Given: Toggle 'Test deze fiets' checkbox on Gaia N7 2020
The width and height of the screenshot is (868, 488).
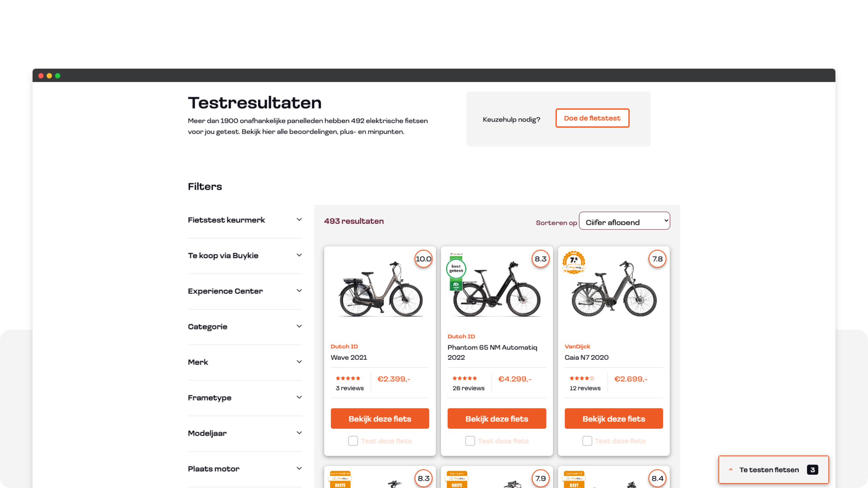Looking at the screenshot, I should coord(587,441).
